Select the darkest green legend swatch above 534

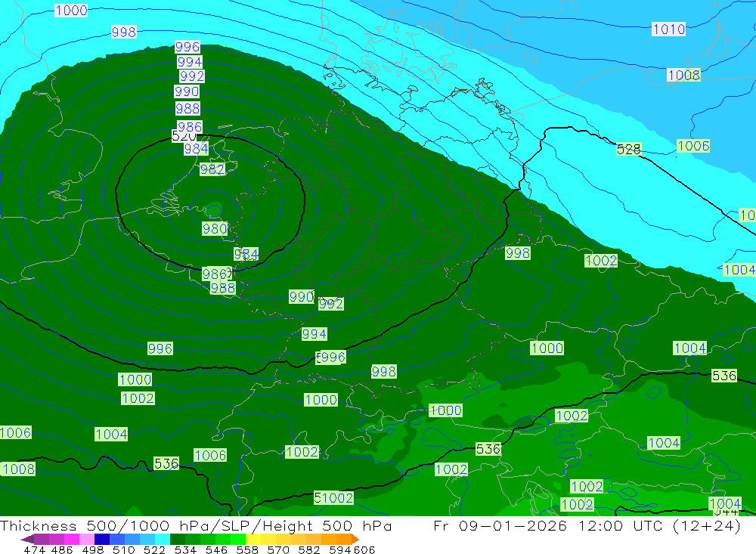coord(178,539)
